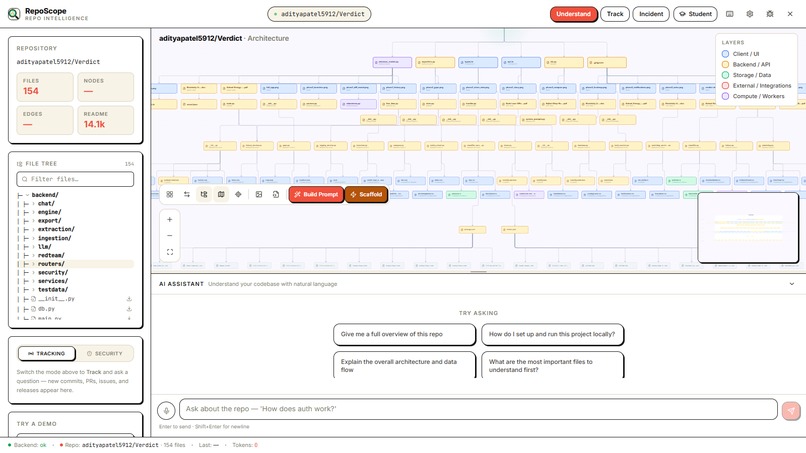Toggle Compute / Workers layer
Image resolution: width=806 pixels, height=453 pixels.
[x=753, y=96]
